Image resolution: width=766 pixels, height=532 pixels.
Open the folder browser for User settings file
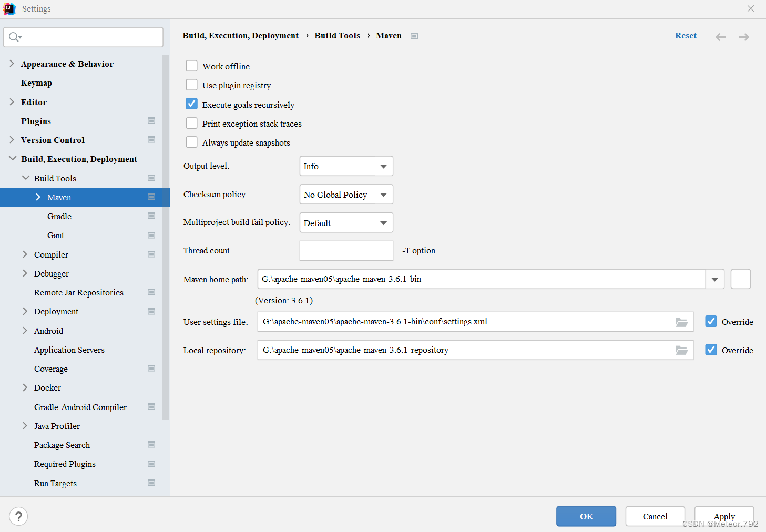tap(682, 322)
